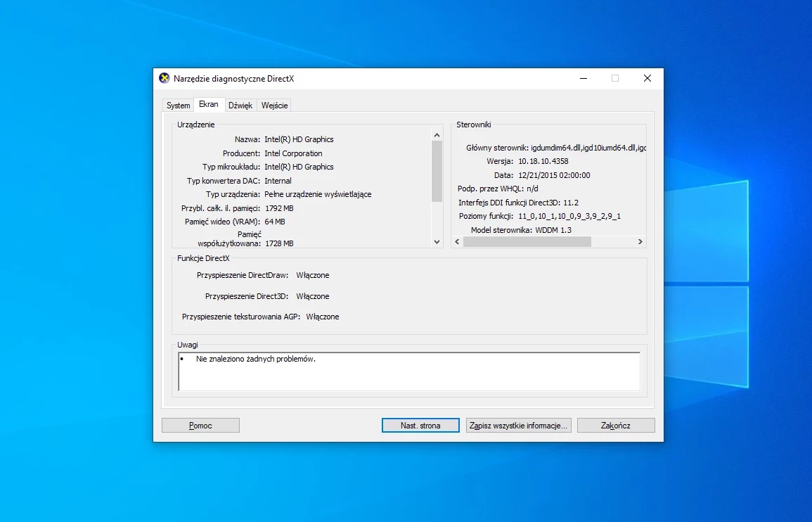The width and height of the screenshot is (812, 522).
Task: Click the Sterowniki scroll right arrow
Action: [640, 241]
